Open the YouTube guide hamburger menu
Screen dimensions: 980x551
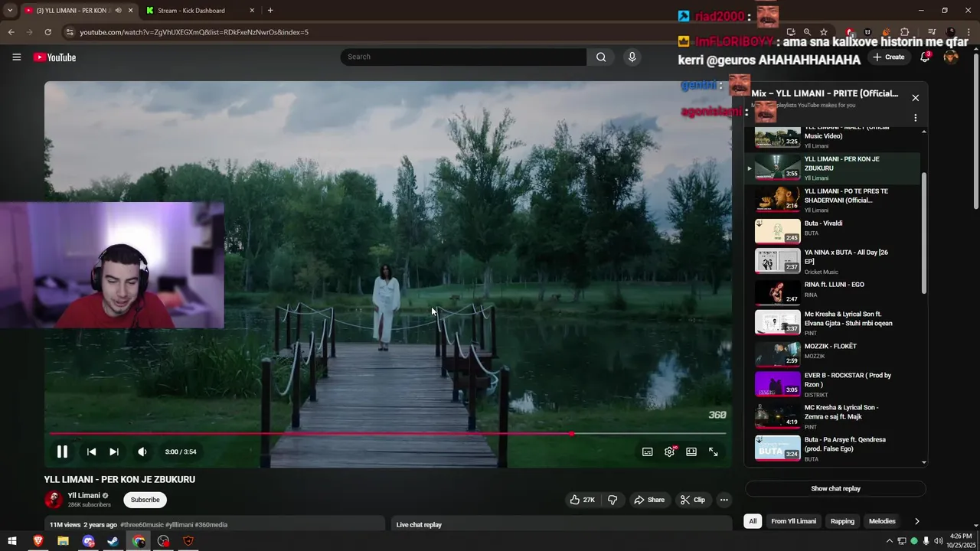click(16, 57)
